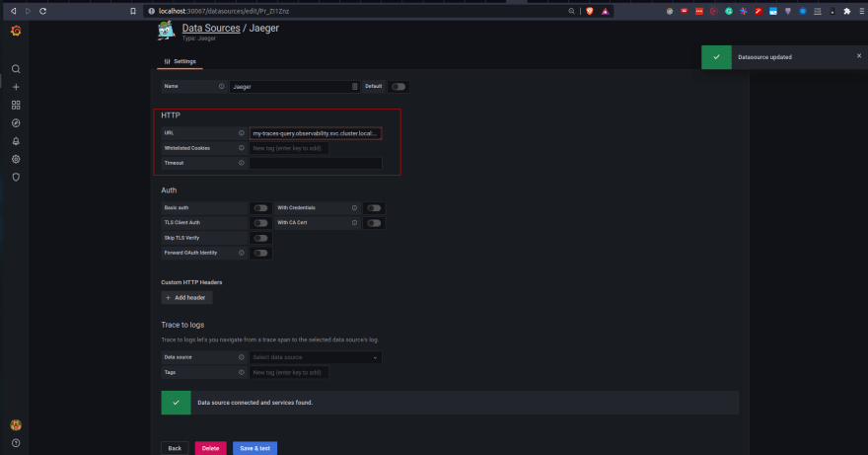Click the Timeout input field
868x455 pixels.
click(316, 163)
